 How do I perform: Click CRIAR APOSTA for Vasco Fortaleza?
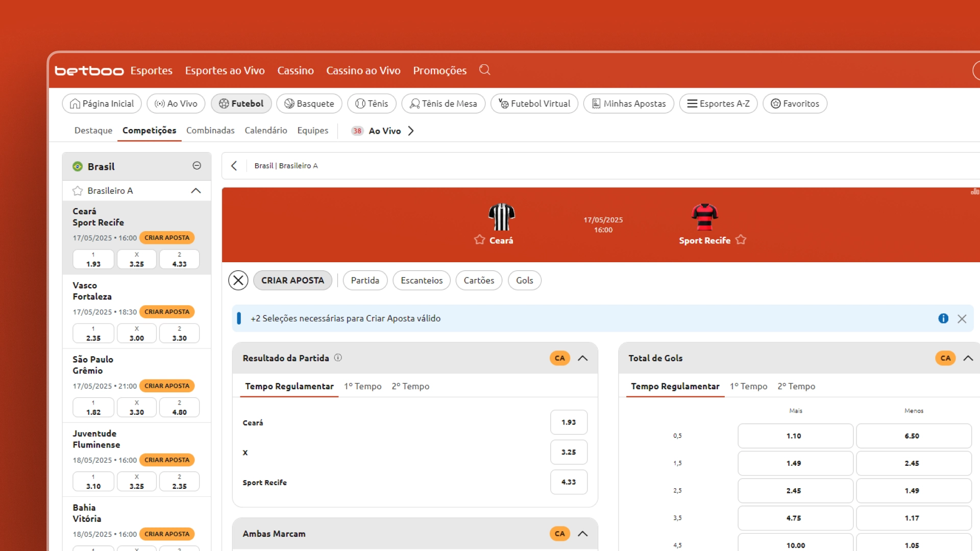coord(167,312)
